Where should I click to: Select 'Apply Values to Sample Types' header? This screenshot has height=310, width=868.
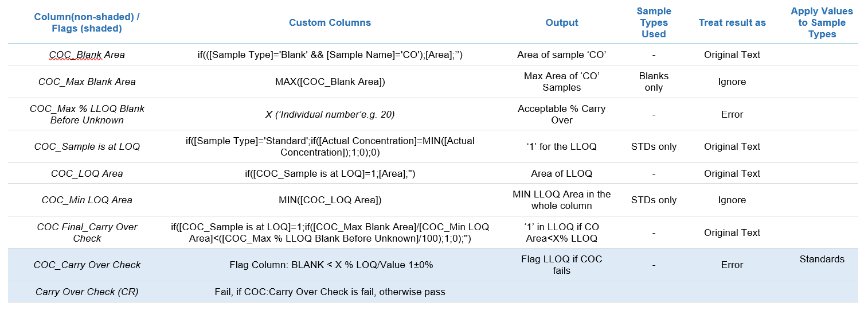[822, 23]
